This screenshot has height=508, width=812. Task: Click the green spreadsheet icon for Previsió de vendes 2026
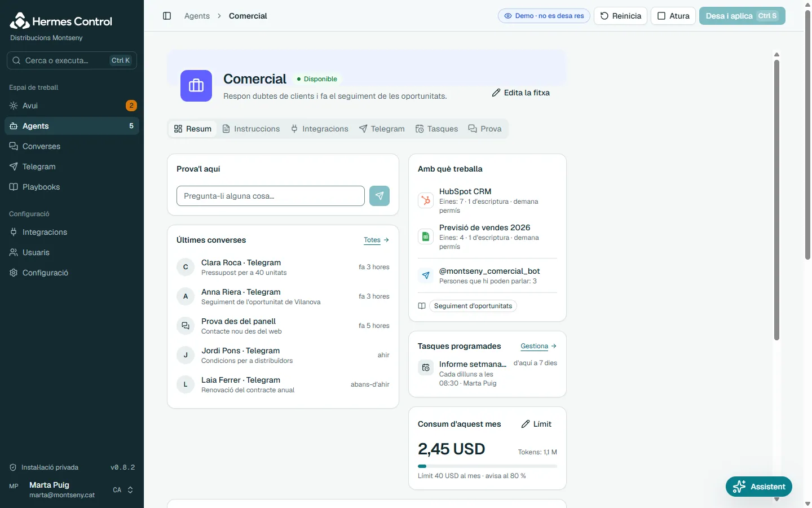click(x=426, y=237)
